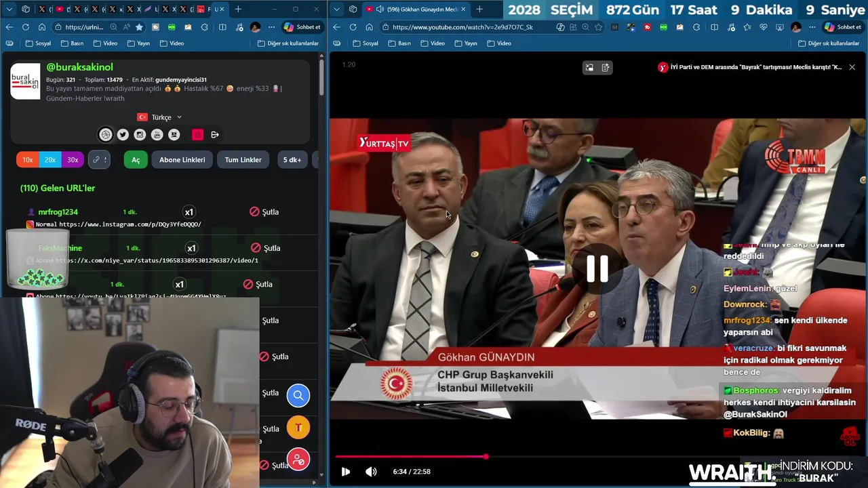Open Yayın bookmarks folder in YouTube browser
Image resolution: width=868 pixels, height=488 pixels.
pyautogui.click(x=466, y=43)
